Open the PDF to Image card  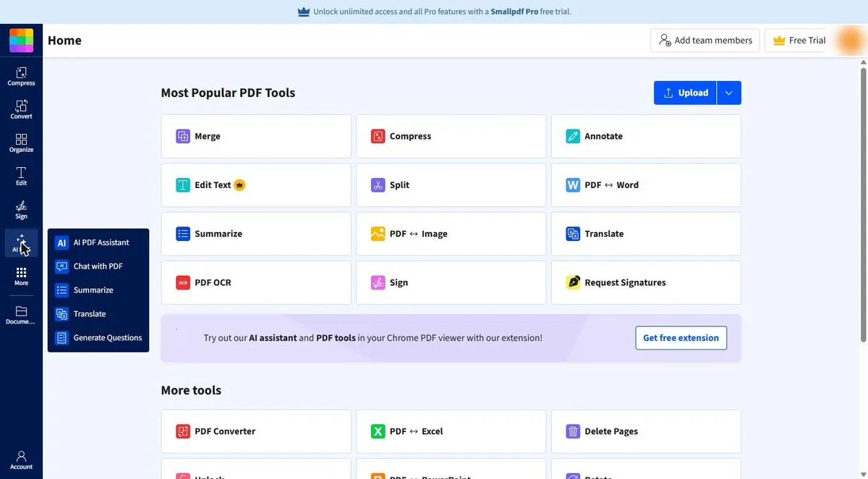(451, 234)
